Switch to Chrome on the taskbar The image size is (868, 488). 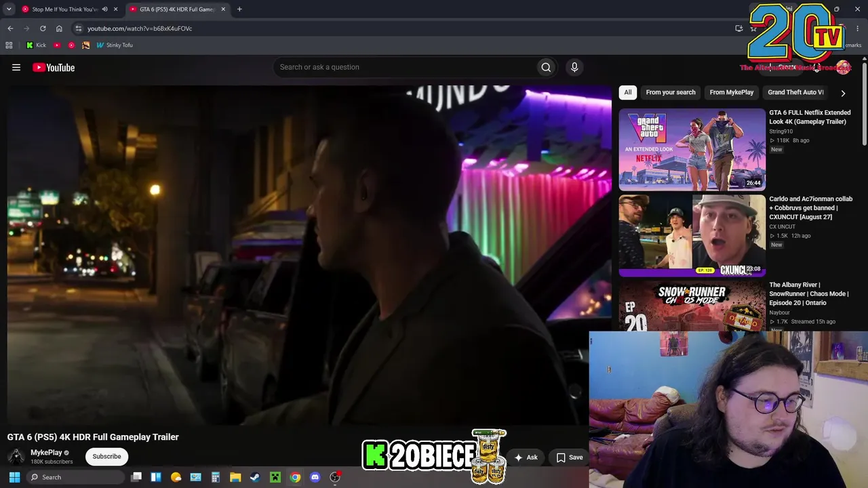pyautogui.click(x=295, y=477)
